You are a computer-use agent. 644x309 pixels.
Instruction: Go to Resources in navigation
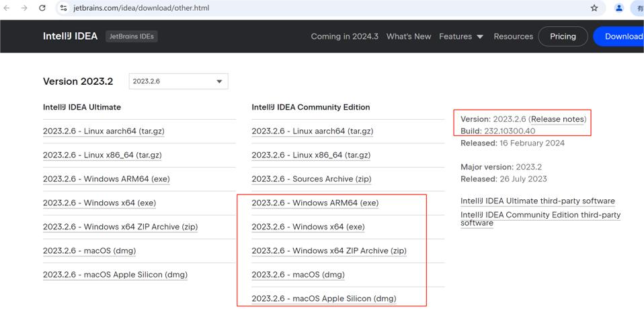coord(513,36)
